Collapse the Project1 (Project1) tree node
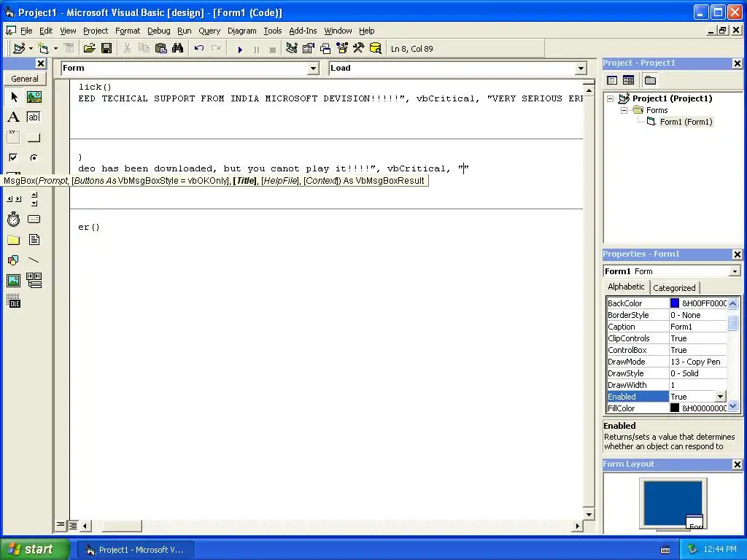 click(x=611, y=98)
